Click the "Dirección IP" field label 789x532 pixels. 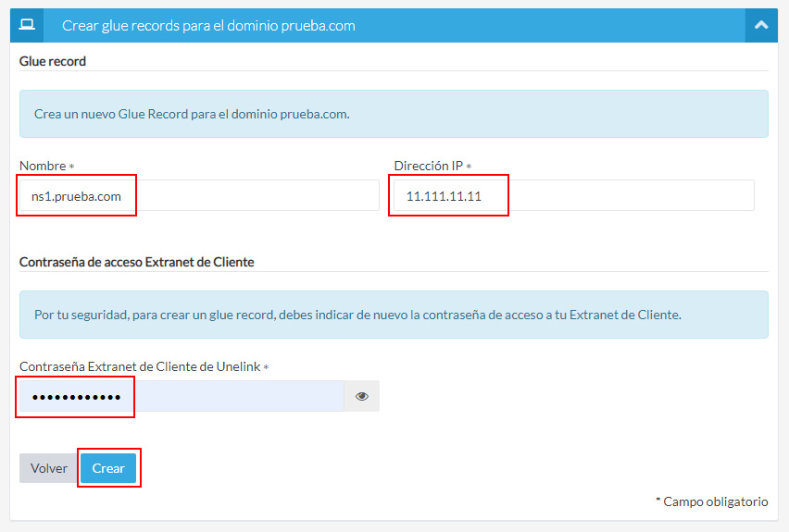point(428,166)
